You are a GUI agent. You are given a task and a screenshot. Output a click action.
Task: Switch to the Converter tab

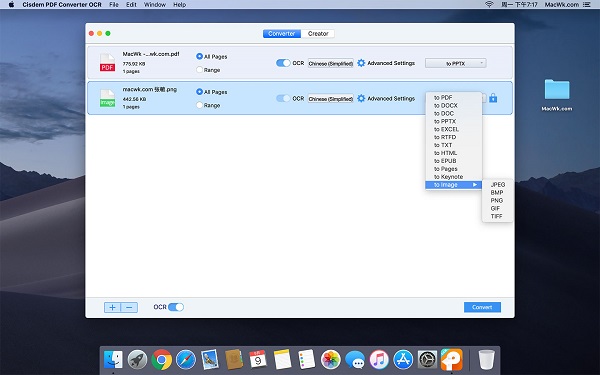click(282, 34)
